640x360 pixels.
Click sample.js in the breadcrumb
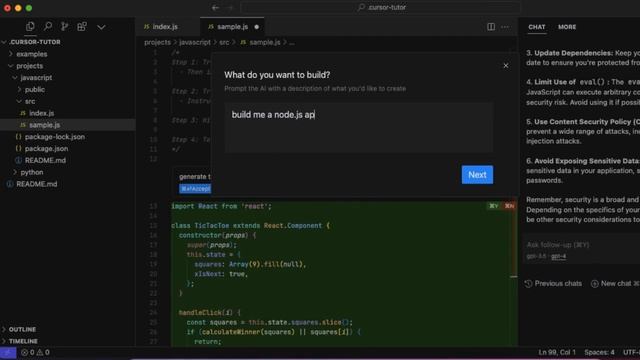[264, 42]
